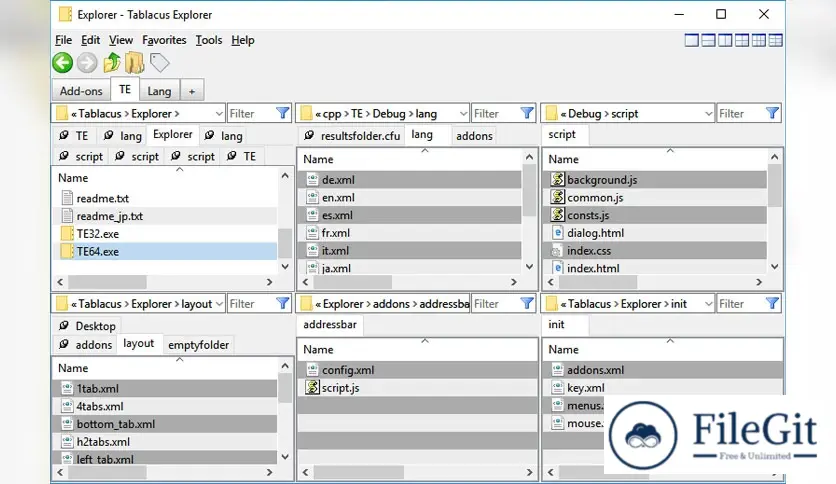Select the two-column pane layout icon
The width and height of the screenshot is (836, 484).
(725, 40)
